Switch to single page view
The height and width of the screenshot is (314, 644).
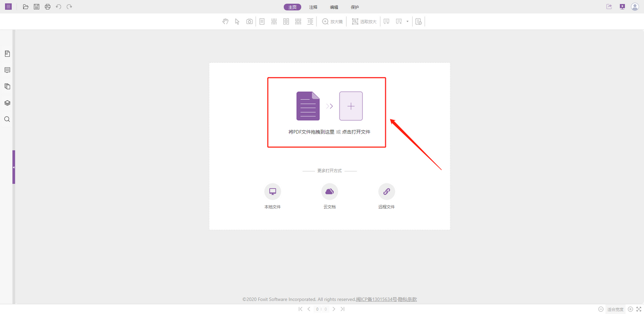click(x=262, y=21)
